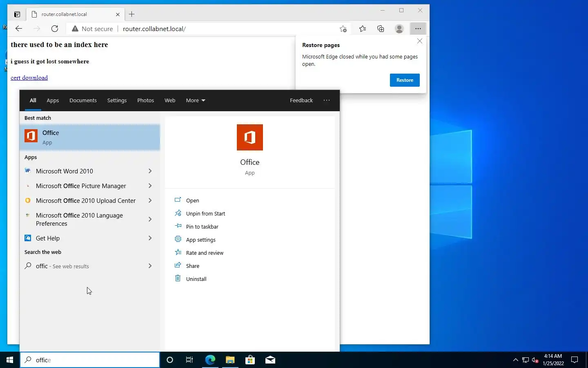Image resolution: width=588 pixels, height=368 pixels.
Task: Click the Edge profile avatar
Action: click(x=399, y=29)
